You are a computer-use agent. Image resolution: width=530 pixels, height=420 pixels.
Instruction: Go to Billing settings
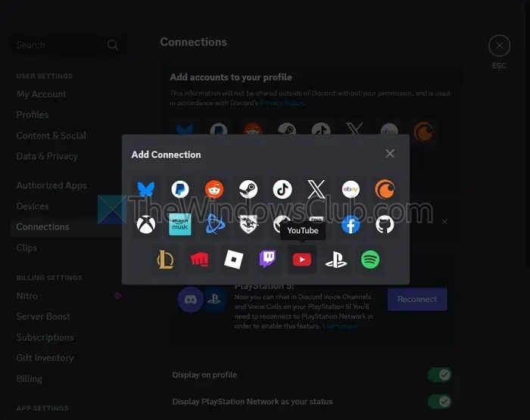tap(30, 379)
